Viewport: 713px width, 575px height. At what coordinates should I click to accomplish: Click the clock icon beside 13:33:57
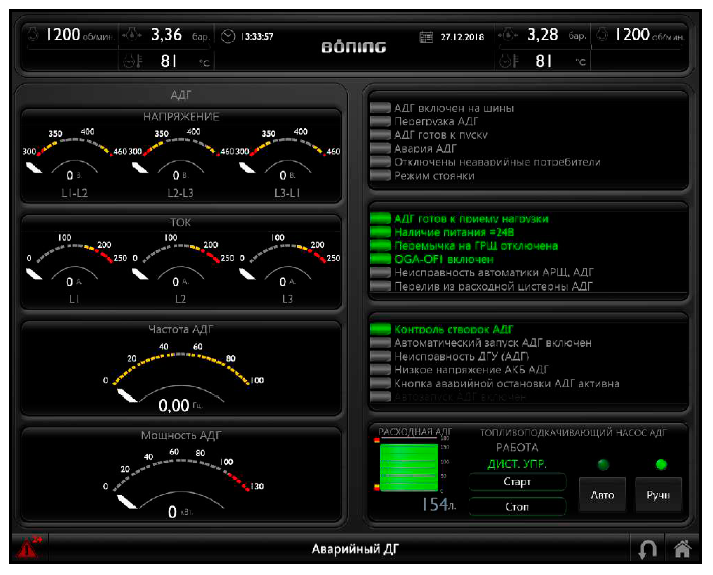(x=228, y=36)
